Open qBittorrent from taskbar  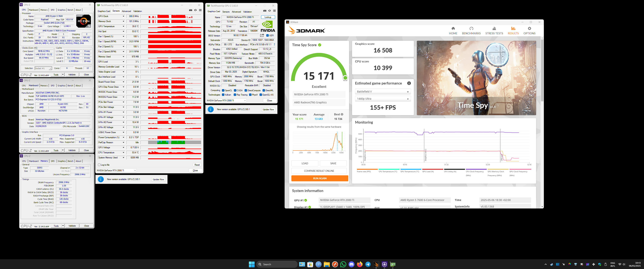click(x=319, y=264)
